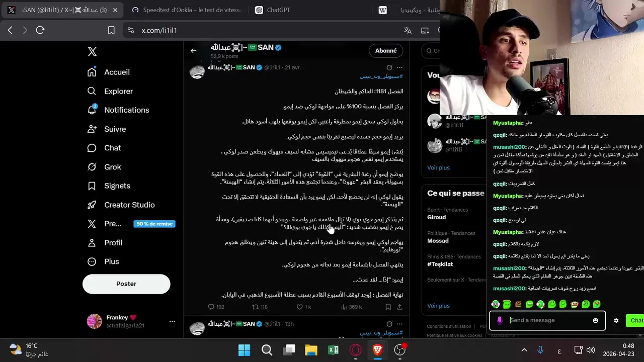644x362 pixels.
Task: Open the more options on 21 avr. post
Action: pyautogui.click(x=400, y=67)
